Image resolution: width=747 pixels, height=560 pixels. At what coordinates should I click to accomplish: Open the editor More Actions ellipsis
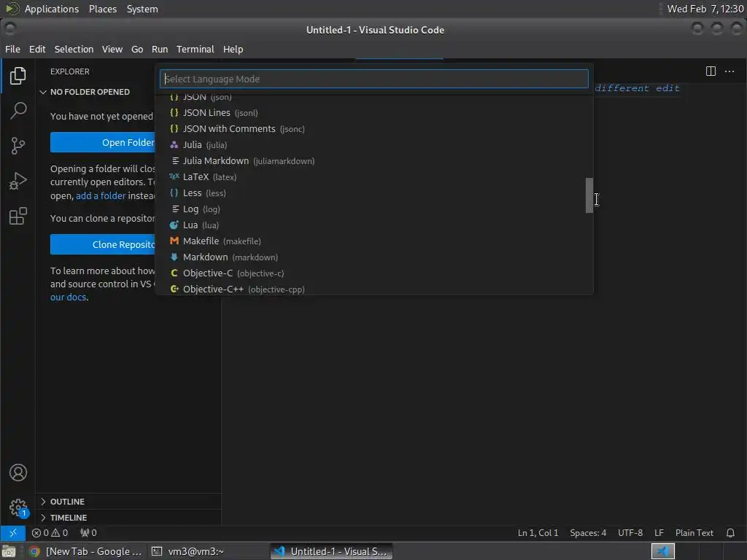tap(729, 71)
